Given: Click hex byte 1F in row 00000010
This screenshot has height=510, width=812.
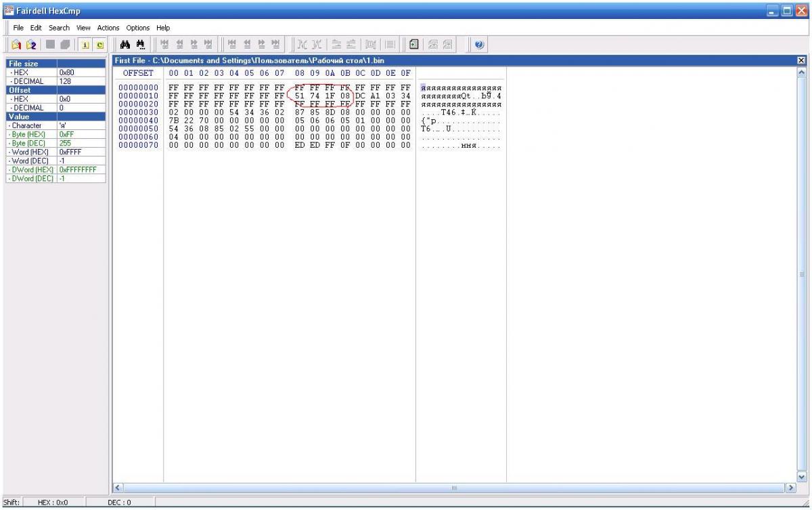Looking at the screenshot, I should point(330,96).
